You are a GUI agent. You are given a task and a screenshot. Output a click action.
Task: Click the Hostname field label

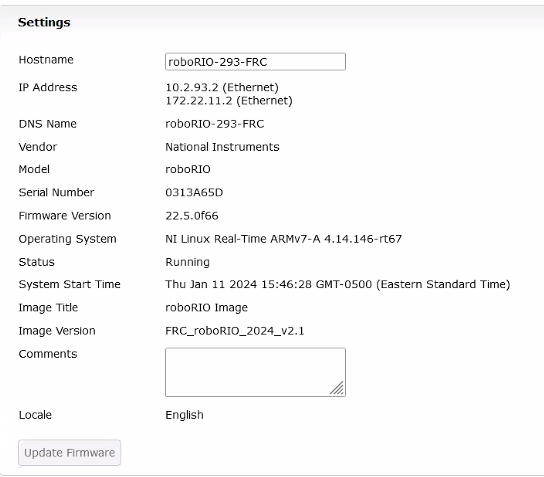pyautogui.click(x=46, y=60)
